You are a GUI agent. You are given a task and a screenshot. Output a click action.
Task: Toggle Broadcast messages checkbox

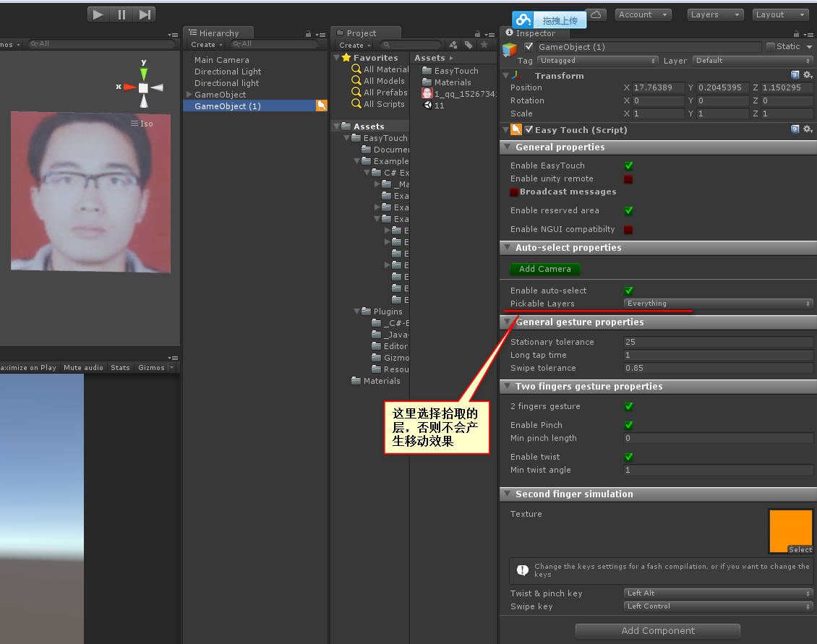(514, 192)
